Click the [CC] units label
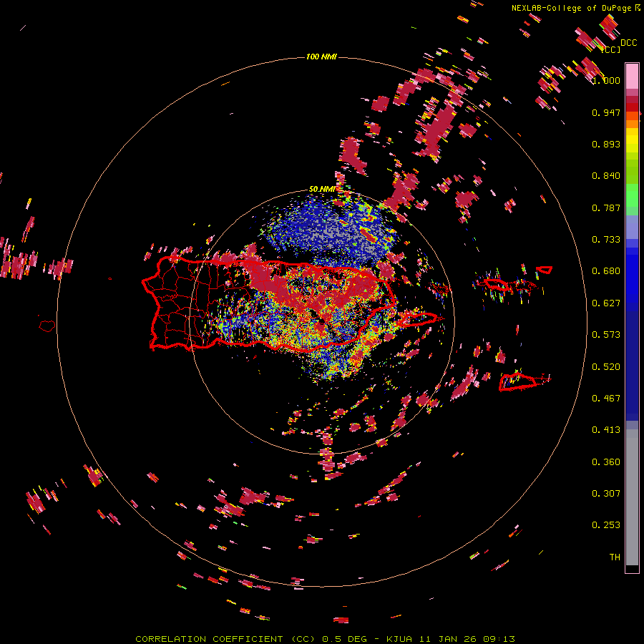The width and height of the screenshot is (644, 644). (x=611, y=49)
